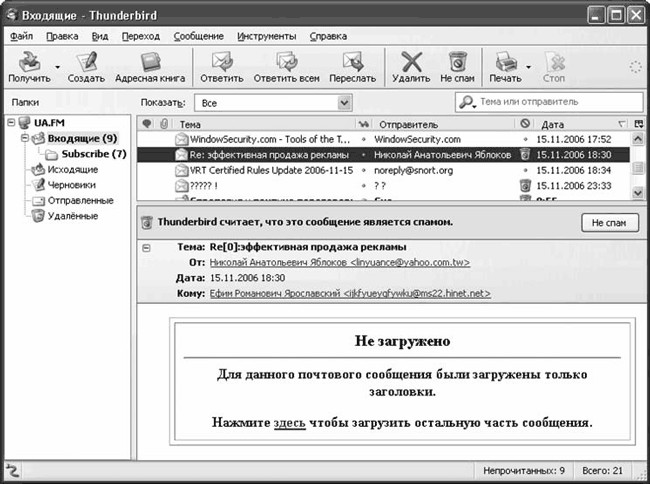Click the online/offline status bar icon

pos(12,471)
